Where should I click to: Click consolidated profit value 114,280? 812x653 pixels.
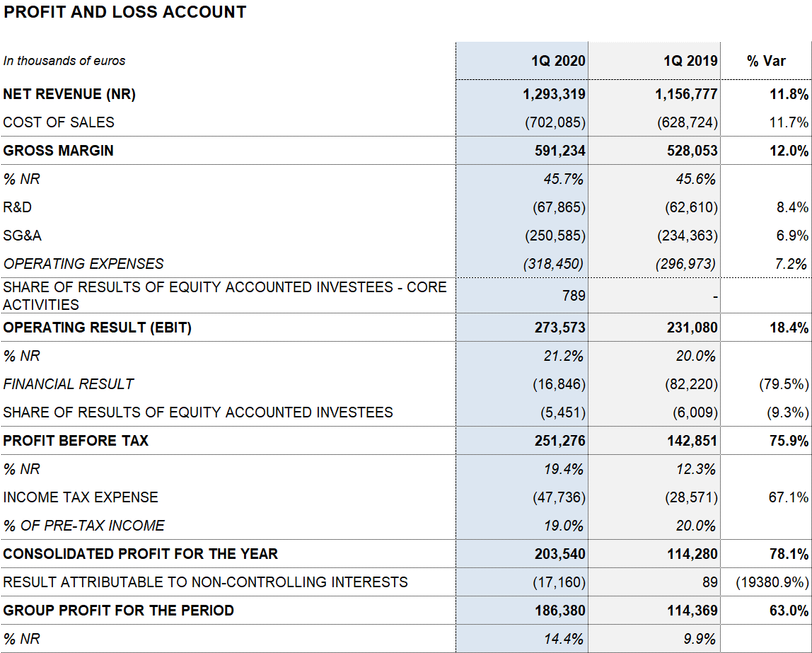click(692, 554)
